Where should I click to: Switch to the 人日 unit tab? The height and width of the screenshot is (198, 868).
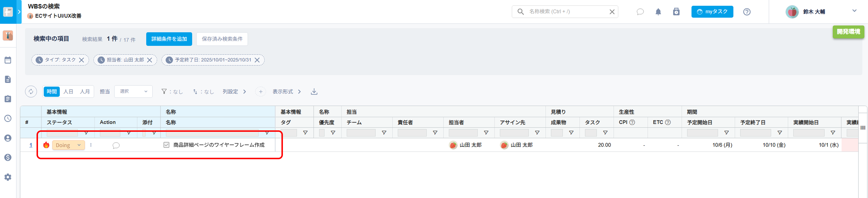68,92
